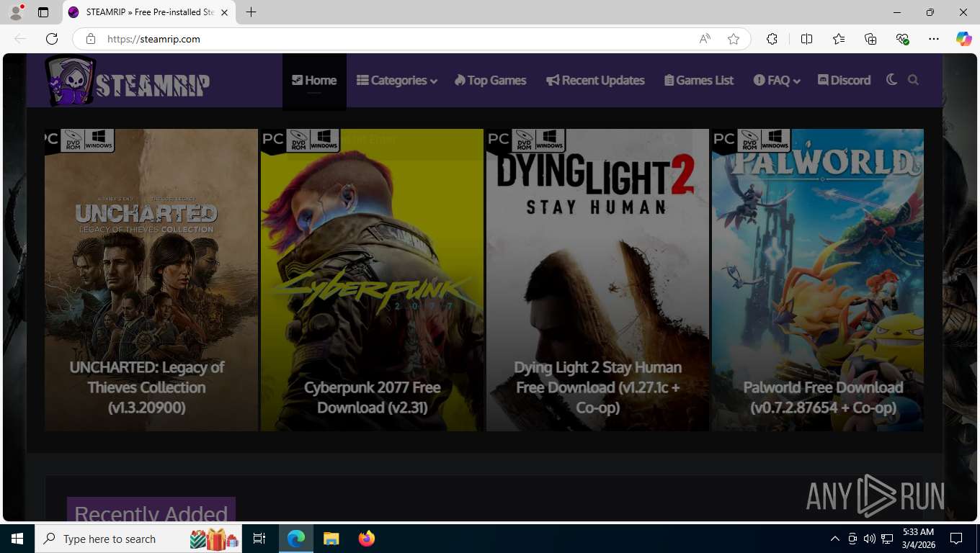Screen dimensions: 980x553
Task: Open the Games List page
Action: [699, 81]
